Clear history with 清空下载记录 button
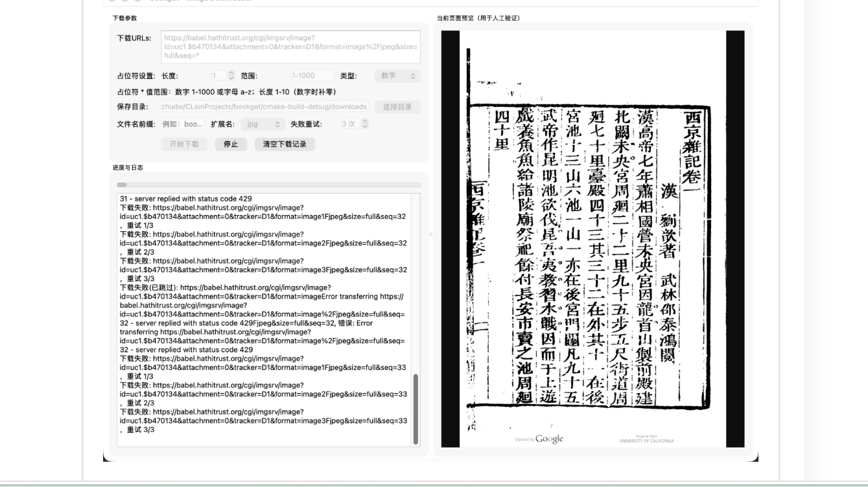This screenshot has height=487, width=868. pos(285,144)
